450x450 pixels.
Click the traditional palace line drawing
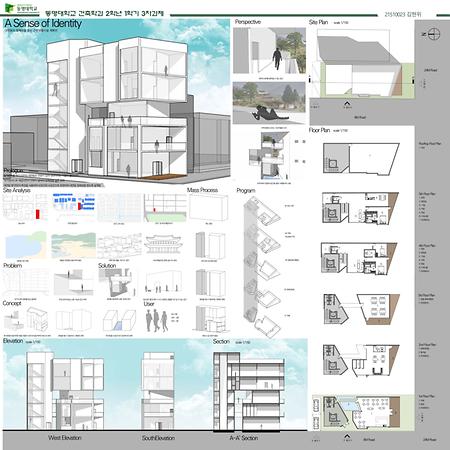(x=164, y=246)
